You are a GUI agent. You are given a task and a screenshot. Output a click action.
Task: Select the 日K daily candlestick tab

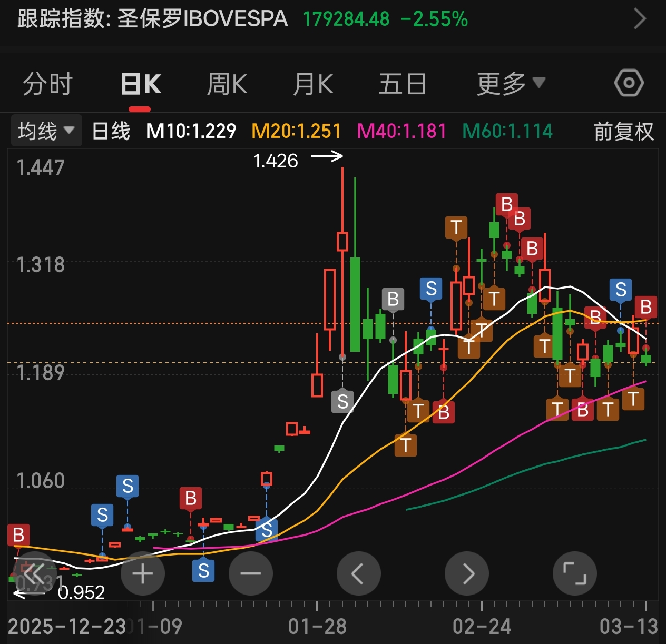[141, 84]
